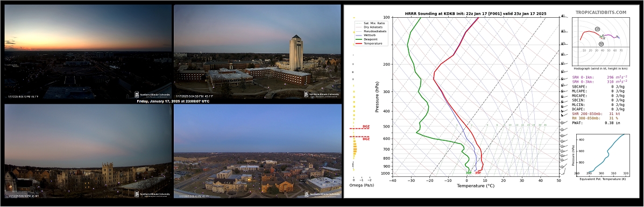644x207 pixels.
Task: Click the NIU logo on the tower webcam
Action: [322, 95]
